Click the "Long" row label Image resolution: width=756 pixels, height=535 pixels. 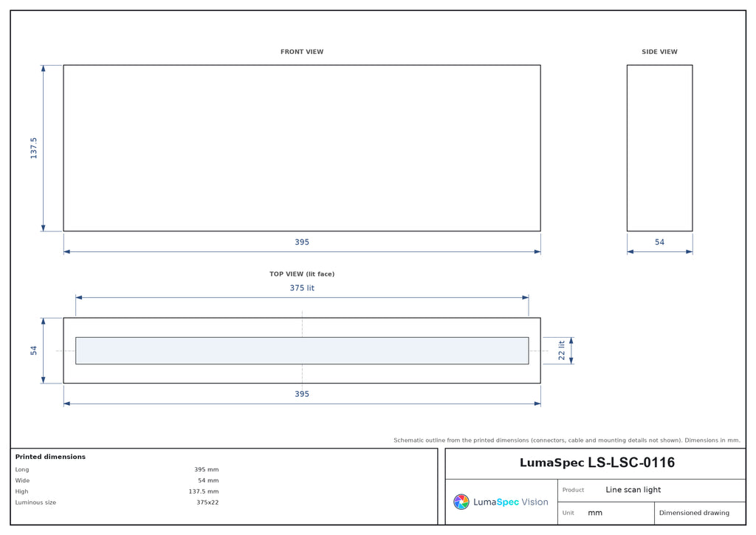coord(22,469)
